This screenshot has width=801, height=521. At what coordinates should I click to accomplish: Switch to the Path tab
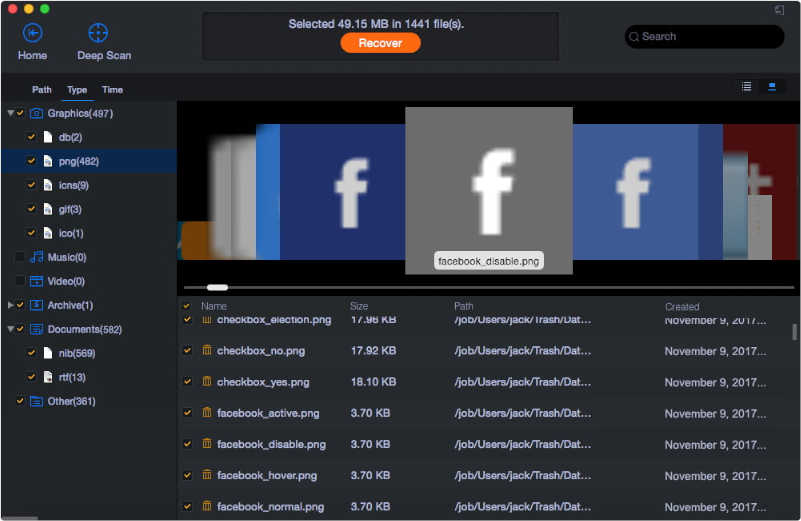click(42, 90)
